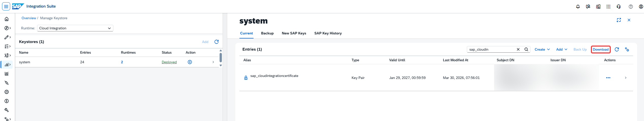Enter full screen mode for system panel

pyautogui.click(x=619, y=20)
